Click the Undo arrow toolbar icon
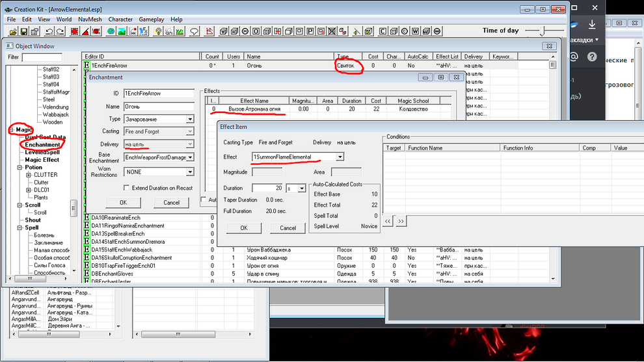This screenshot has height=362, width=644. 50,31
